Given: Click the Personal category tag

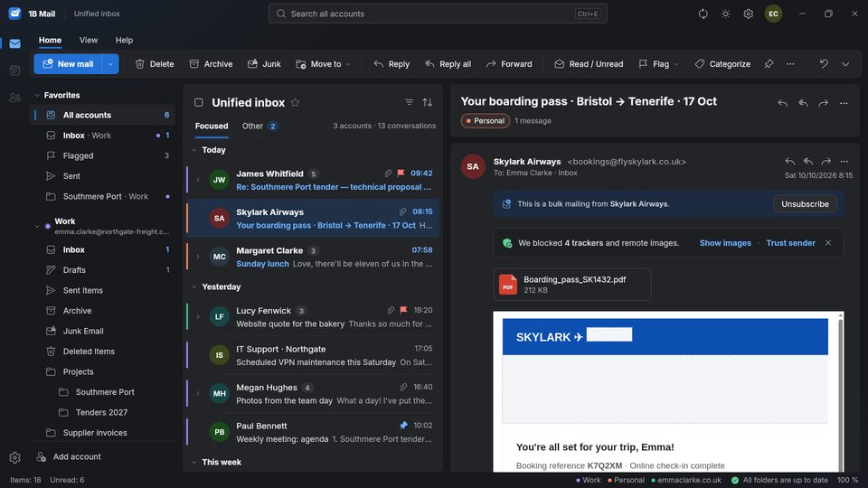Looking at the screenshot, I should point(486,120).
